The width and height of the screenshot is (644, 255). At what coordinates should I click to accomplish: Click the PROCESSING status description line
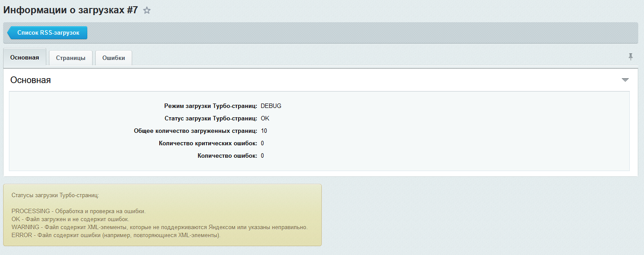click(78, 211)
